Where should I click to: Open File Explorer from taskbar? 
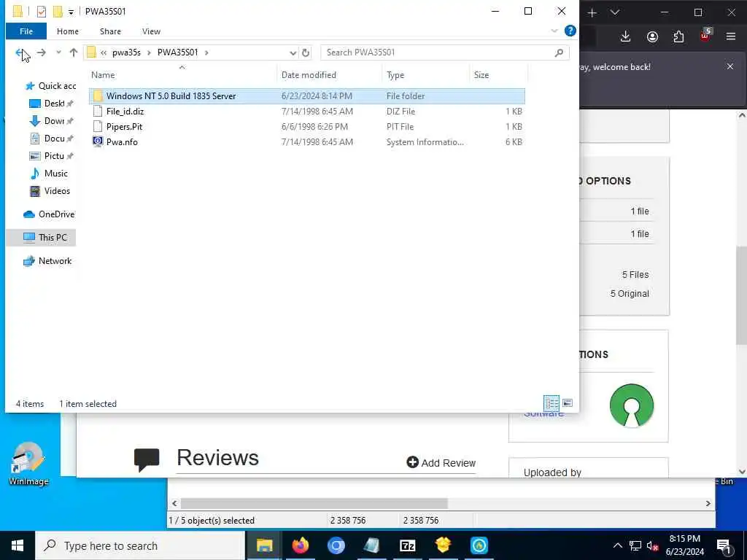(264, 545)
